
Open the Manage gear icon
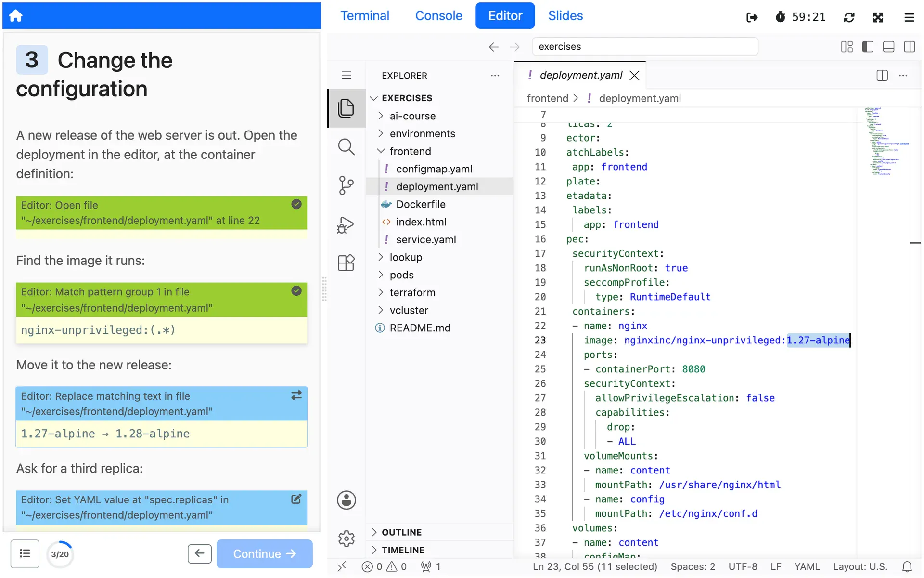point(346,539)
